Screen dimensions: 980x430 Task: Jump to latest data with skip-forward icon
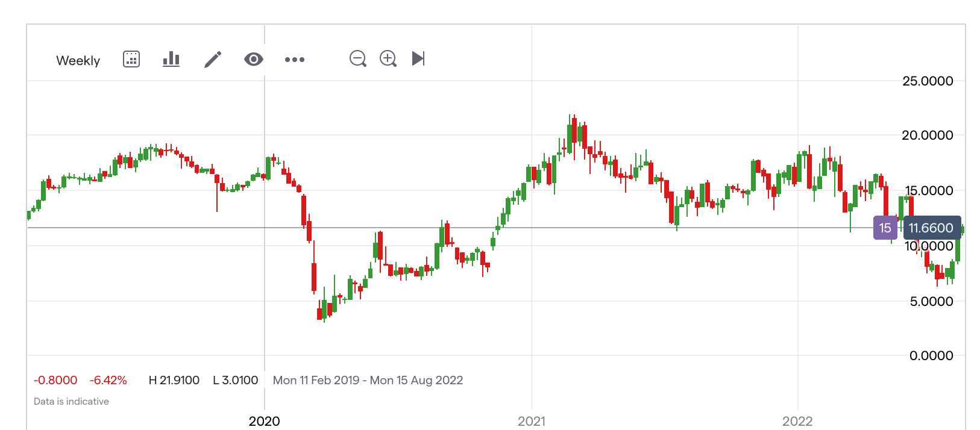tap(418, 58)
